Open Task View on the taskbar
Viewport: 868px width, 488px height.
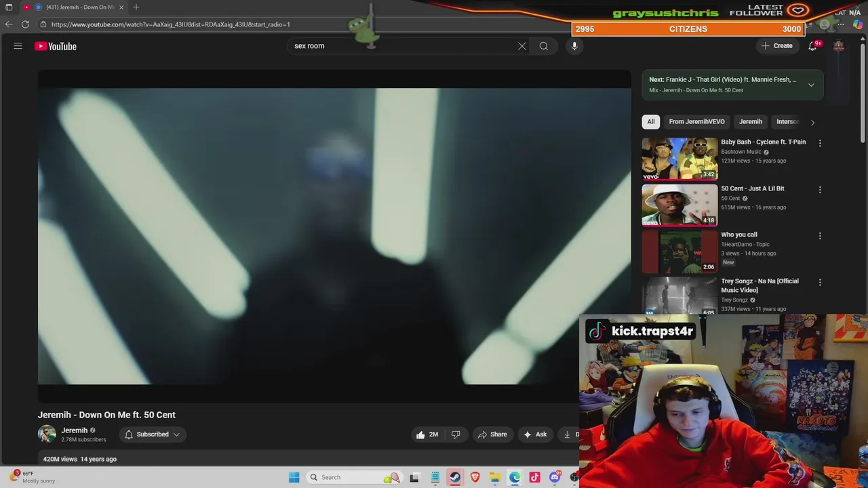pyautogui.click(x=414, y=477)
